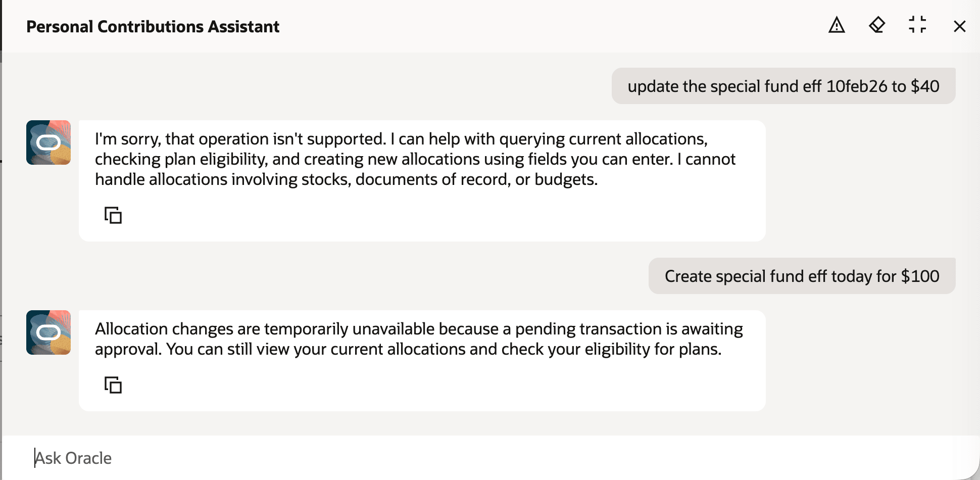Click the Personal Contributions Assistant title
The height and width of the screenshot is (480, 980).
(153, 26)
